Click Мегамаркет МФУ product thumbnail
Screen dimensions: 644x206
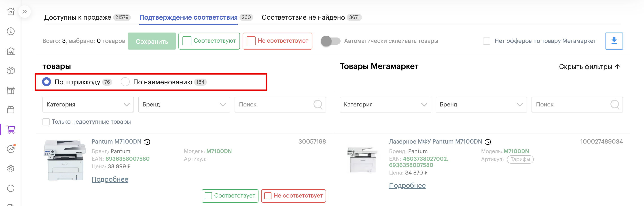click(362, 160)
